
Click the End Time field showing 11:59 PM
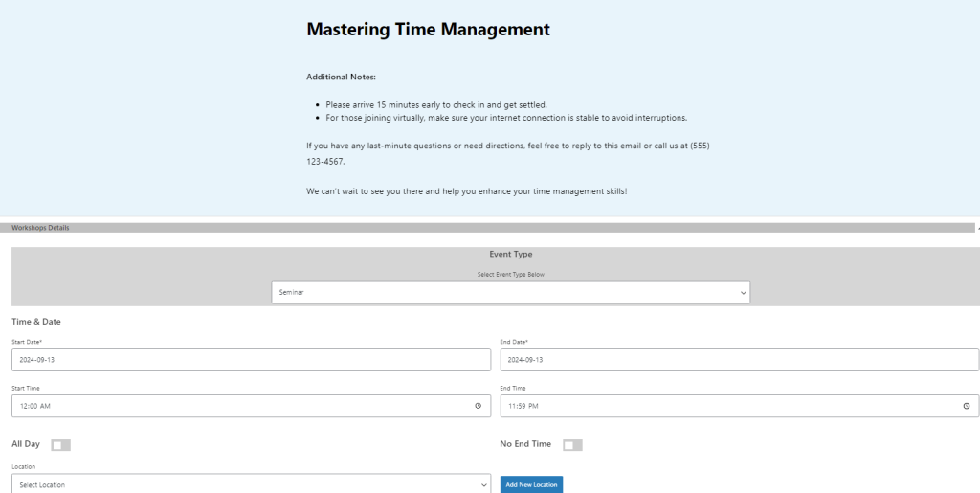click(x=740, y=406)
